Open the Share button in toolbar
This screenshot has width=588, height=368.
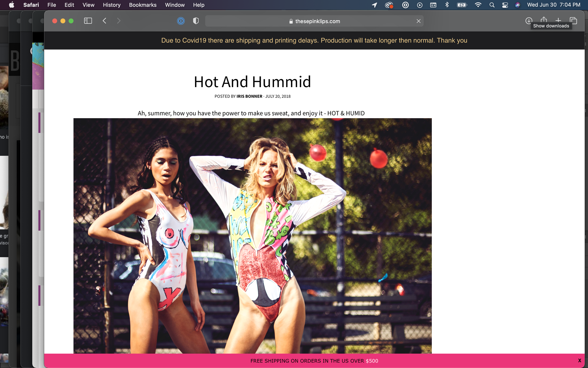coord(544,20)
